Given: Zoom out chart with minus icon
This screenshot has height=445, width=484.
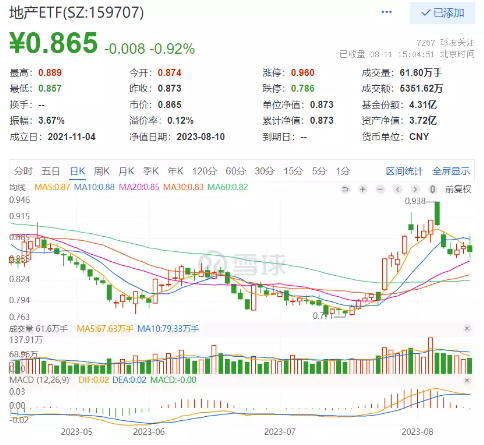Looking at the screenshot, I should click(380, 189).
